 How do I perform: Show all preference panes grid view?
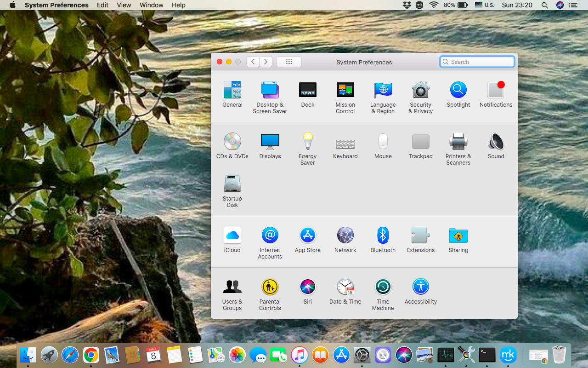[x=288, y=61]
